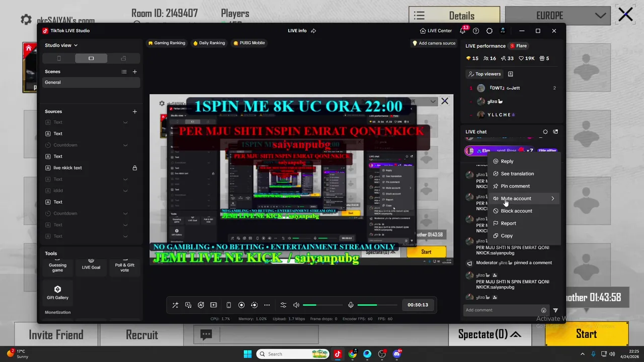Open the Gaming Ranking tag

[x=167, y=43]
